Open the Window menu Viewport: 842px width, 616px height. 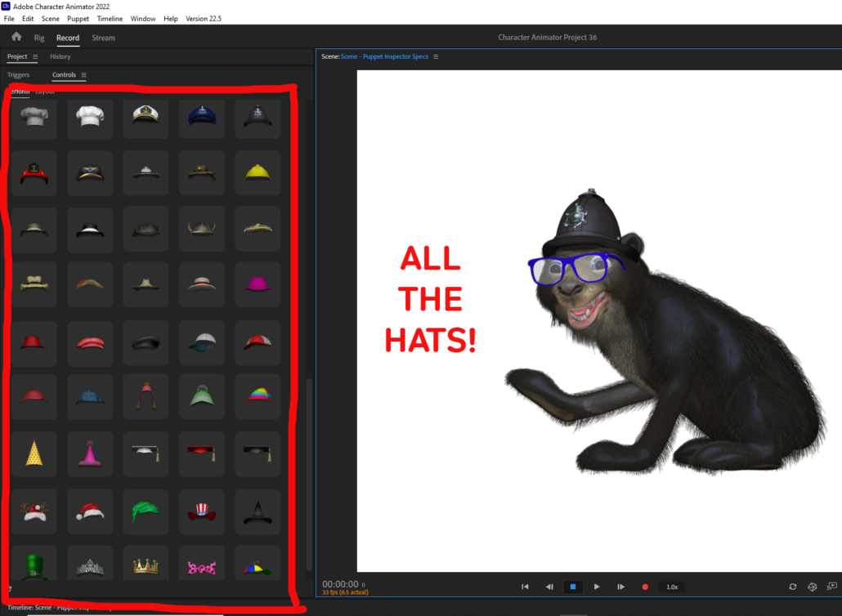click(143, 19)
